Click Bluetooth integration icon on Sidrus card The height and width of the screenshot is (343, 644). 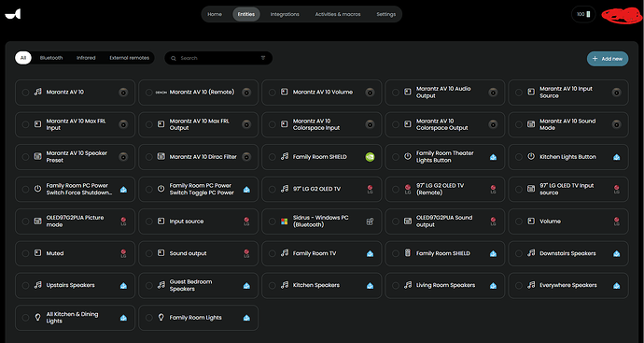click(370, 222)
